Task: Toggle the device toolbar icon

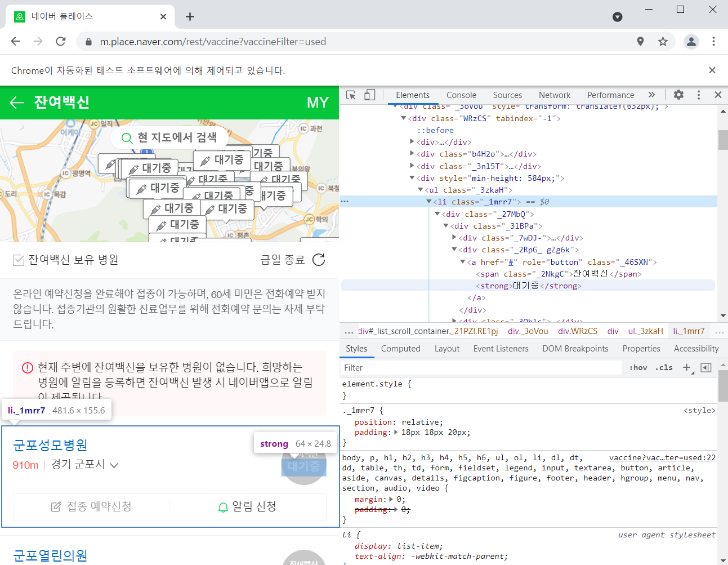Action: [x=369, y=95]
